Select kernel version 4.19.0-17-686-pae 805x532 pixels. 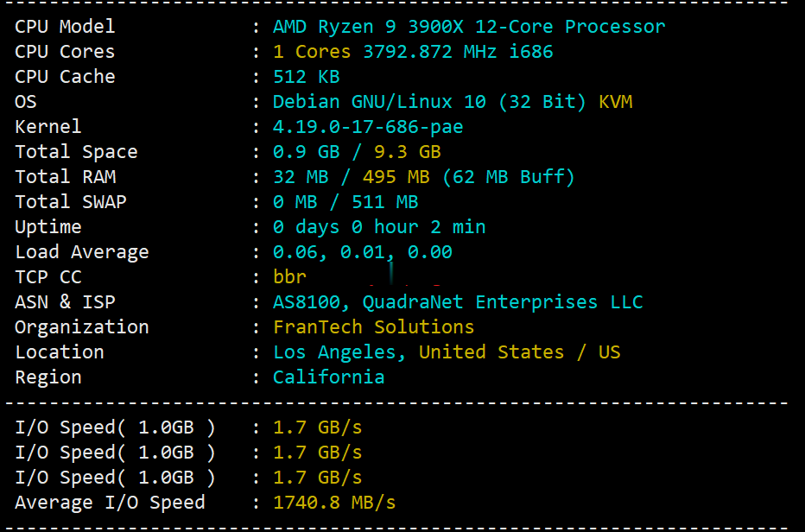click(x=368, y=127)
